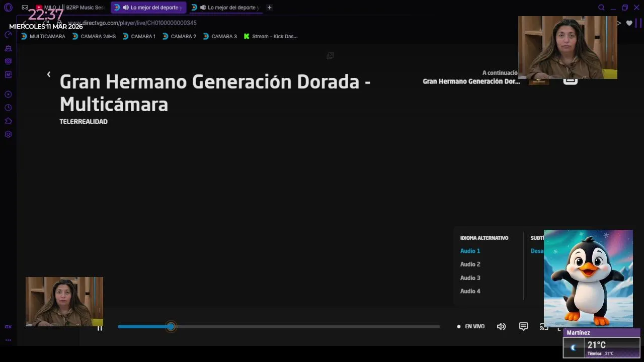Open the sidebar Player play-circle icon
This screenshot has width=644, height=362.
[x=8, y=95]
